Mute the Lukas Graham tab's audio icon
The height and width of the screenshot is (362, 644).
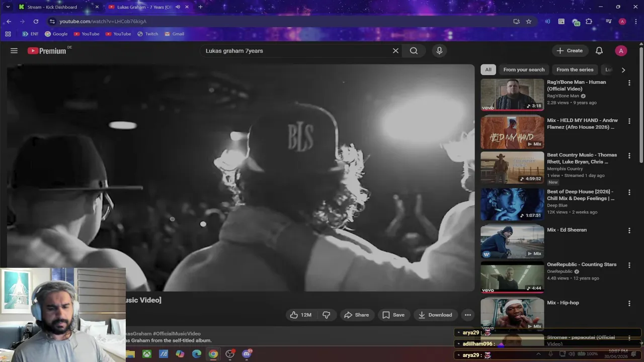tap(178, 7)
